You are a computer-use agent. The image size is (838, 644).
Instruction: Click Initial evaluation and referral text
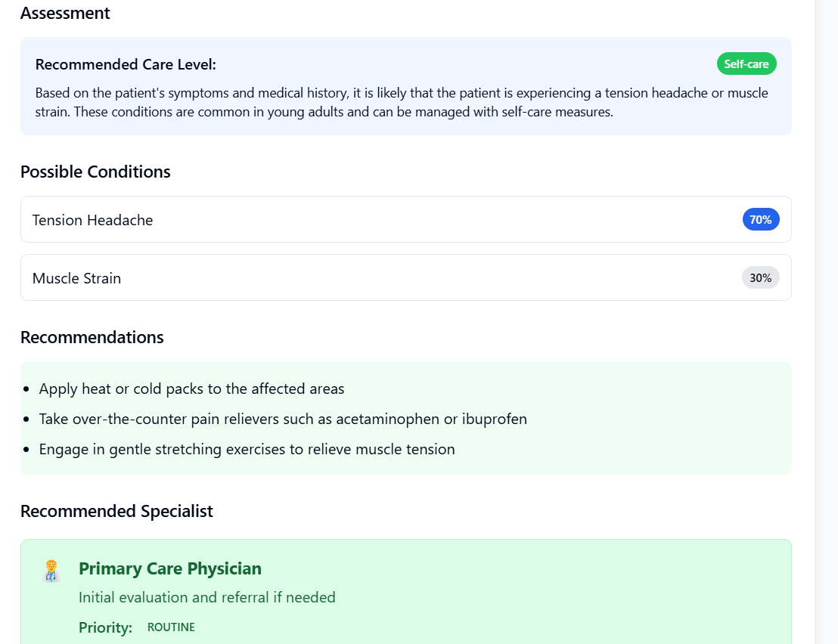pos(206,597)
